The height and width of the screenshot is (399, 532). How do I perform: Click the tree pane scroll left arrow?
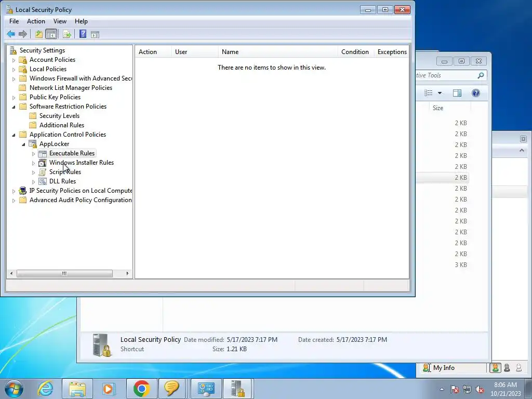pos(11,273)
